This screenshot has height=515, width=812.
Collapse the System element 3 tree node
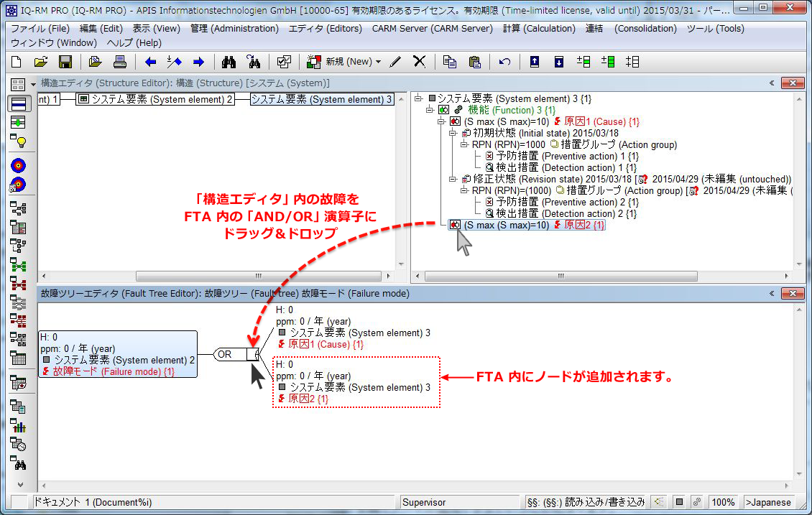(x=418, y=98)
